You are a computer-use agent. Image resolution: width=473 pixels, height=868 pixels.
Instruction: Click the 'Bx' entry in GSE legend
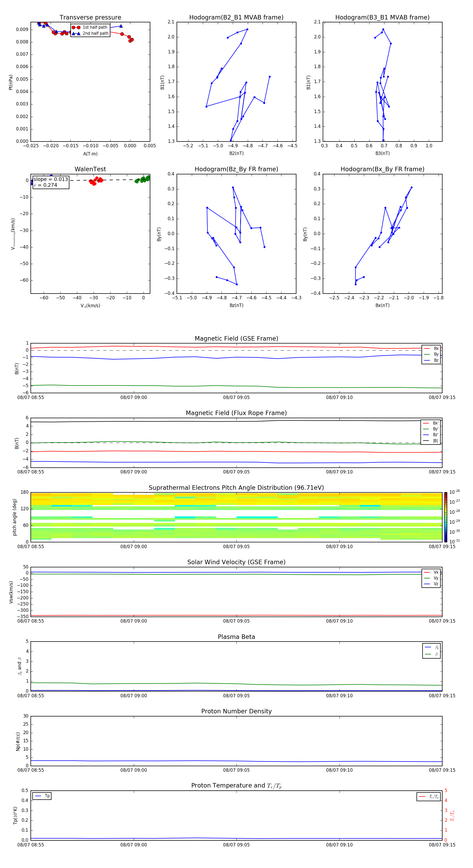pos(431,349)
